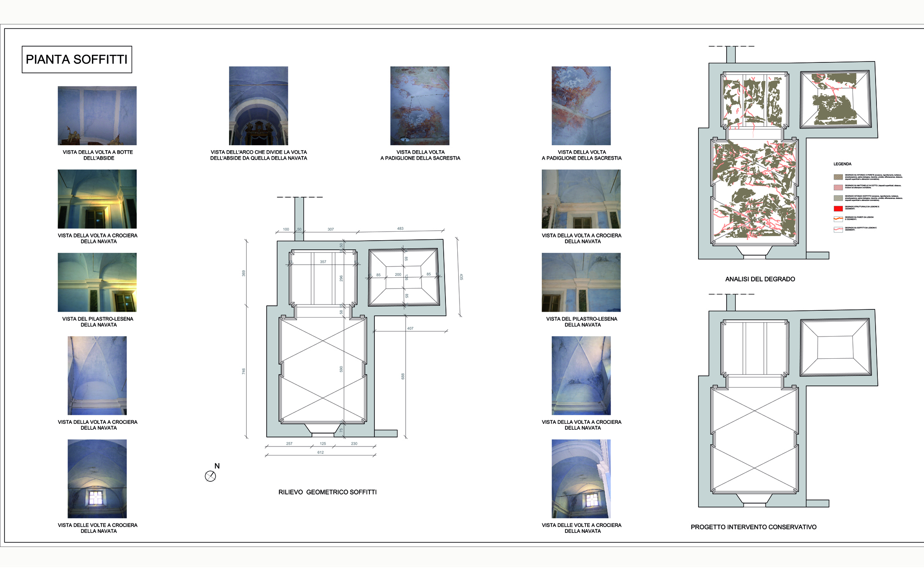The width and height of the screenshot is (924, 570).
Task: Click the LEGENDA heading
Action: pos(842,164)
